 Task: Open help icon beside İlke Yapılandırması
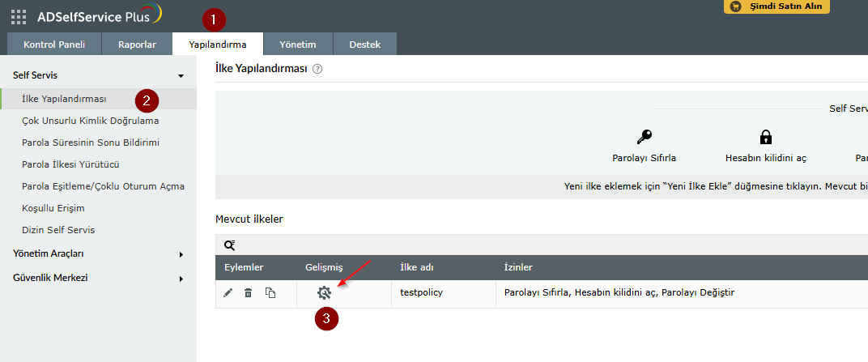click(317, 69)
